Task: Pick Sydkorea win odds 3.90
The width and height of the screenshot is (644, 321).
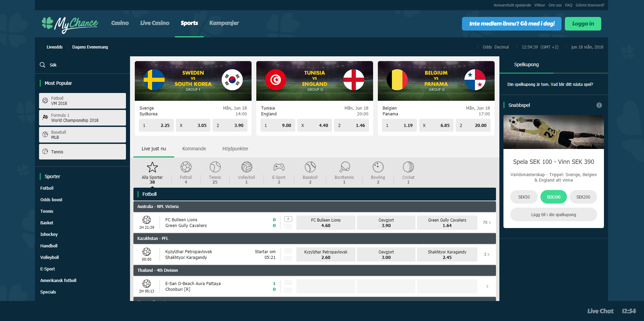Action: [230, 125]
